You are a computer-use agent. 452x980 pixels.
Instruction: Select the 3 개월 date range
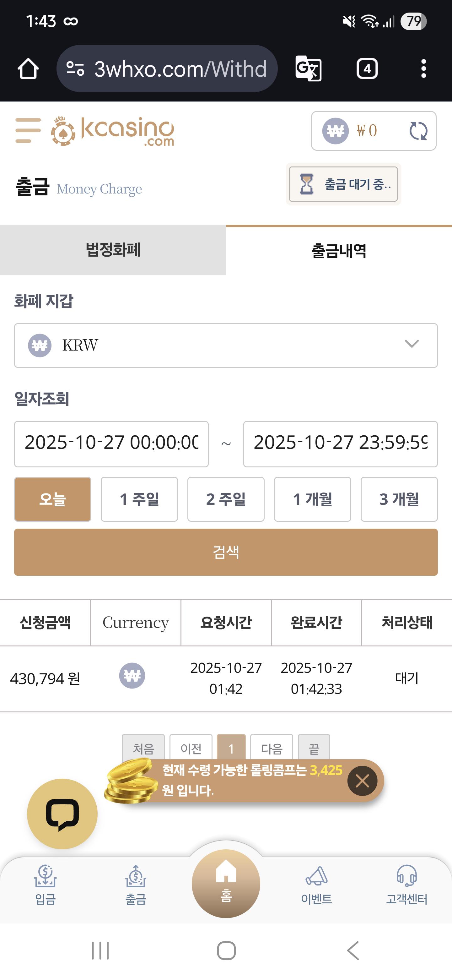click(x=399, y=499)
